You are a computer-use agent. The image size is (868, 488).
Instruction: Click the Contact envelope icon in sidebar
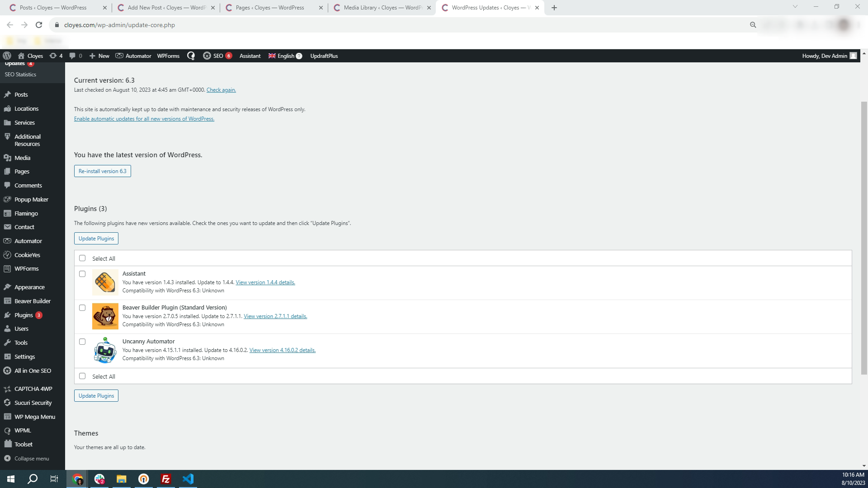coord(7,227)
